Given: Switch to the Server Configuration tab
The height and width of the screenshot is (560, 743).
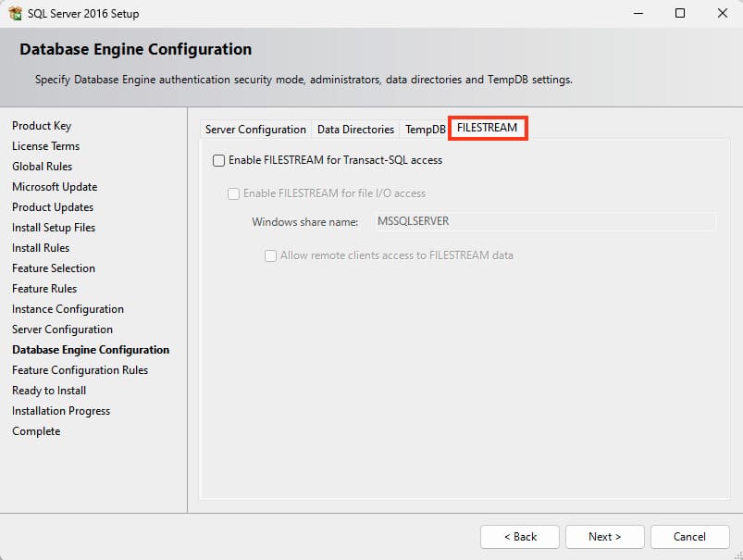Looking at the screenshot, I should (255, 130).
